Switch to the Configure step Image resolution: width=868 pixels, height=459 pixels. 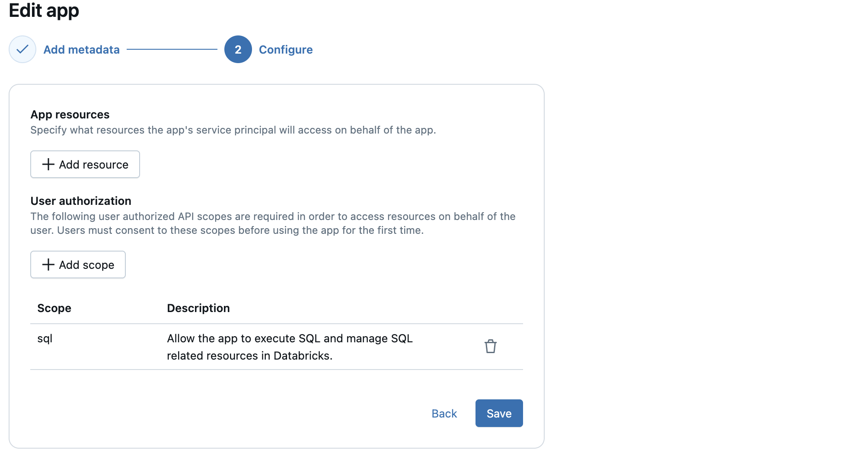[286, 49]
